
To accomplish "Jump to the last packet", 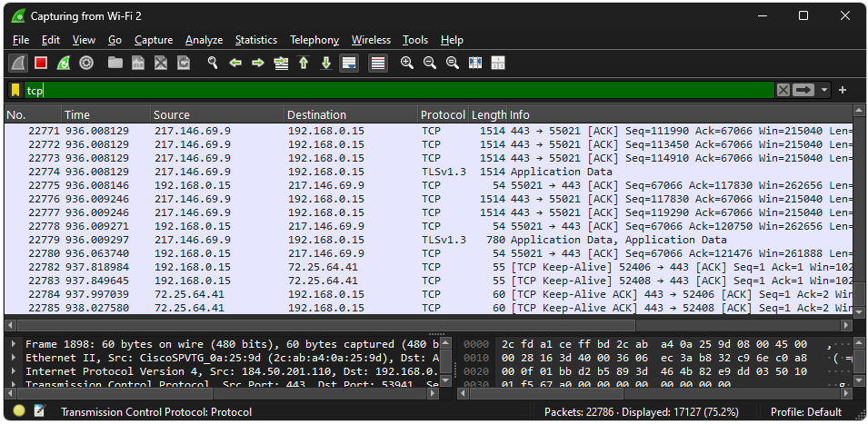I will 325,63.
